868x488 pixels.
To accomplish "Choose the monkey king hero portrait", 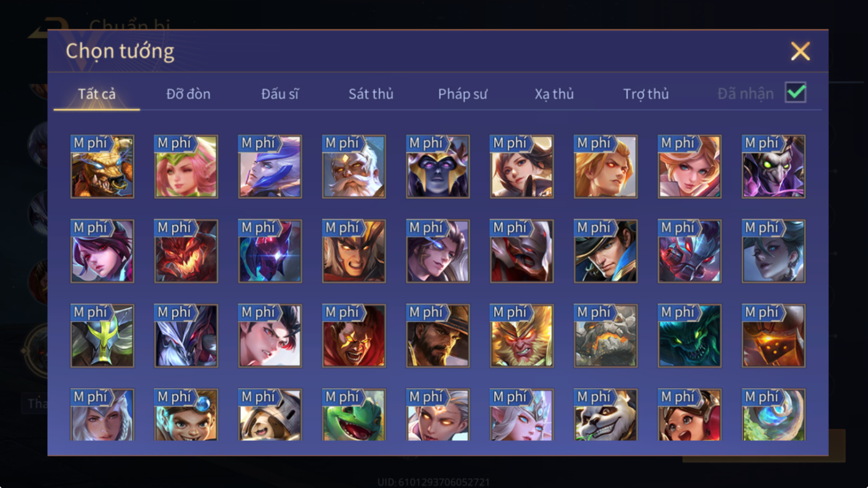I will pos(522,336).
